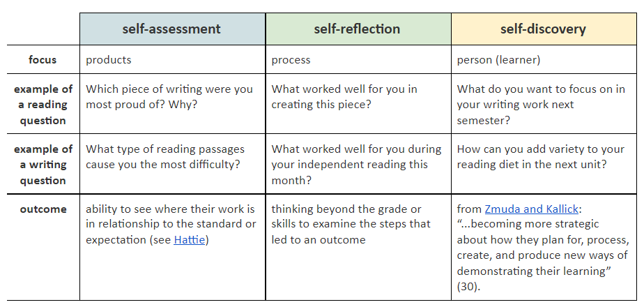Click the "reading passages" difficulty question cell
Screen dimensions: 644x307
click(165, 157)
